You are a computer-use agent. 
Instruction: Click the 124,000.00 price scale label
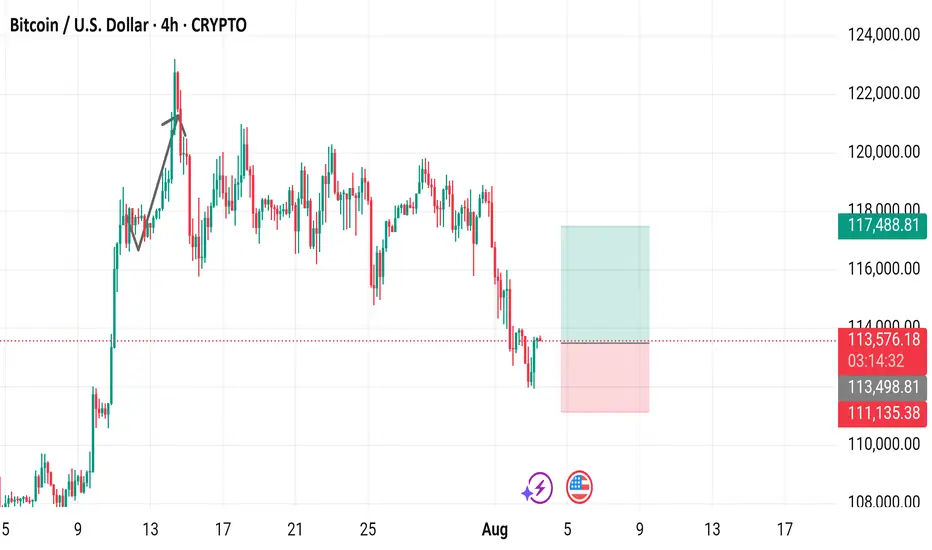click(x=884, y=34)
